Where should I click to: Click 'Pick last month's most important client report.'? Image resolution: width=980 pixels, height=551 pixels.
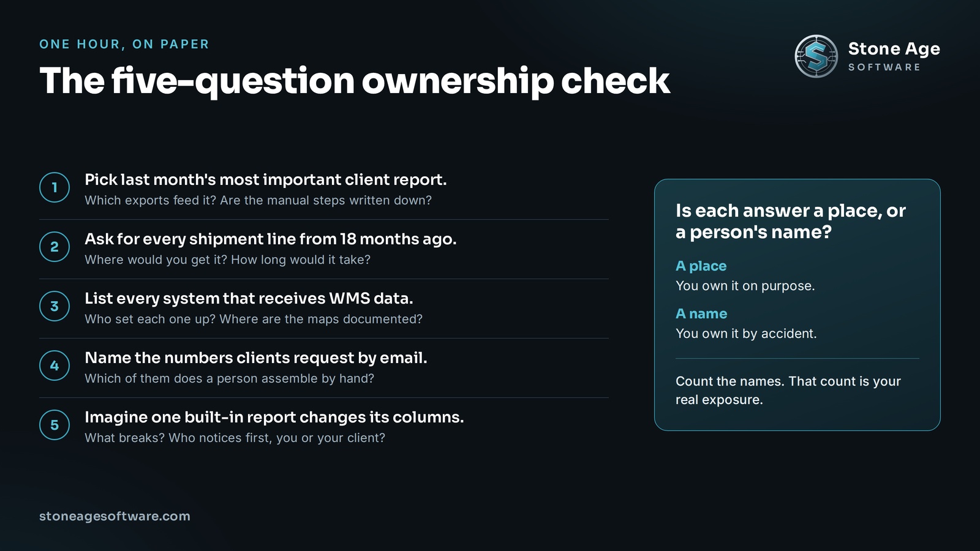coord(266,179)
